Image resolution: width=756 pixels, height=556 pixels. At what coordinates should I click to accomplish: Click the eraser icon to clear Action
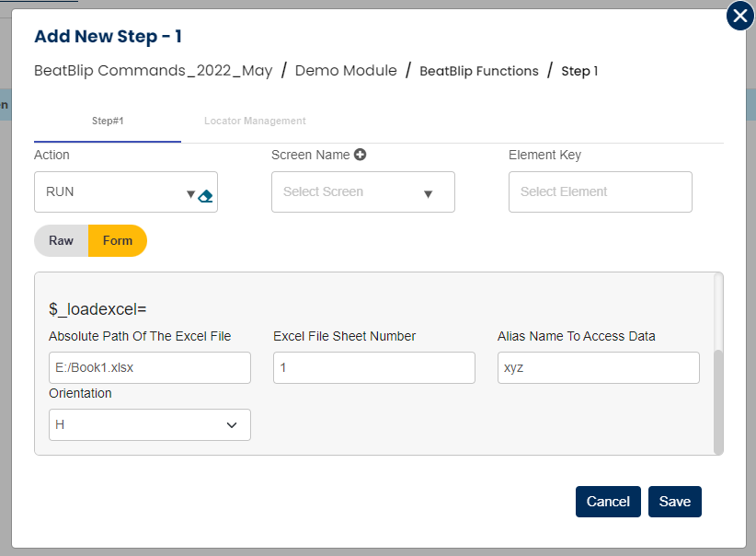pos(206,195)
